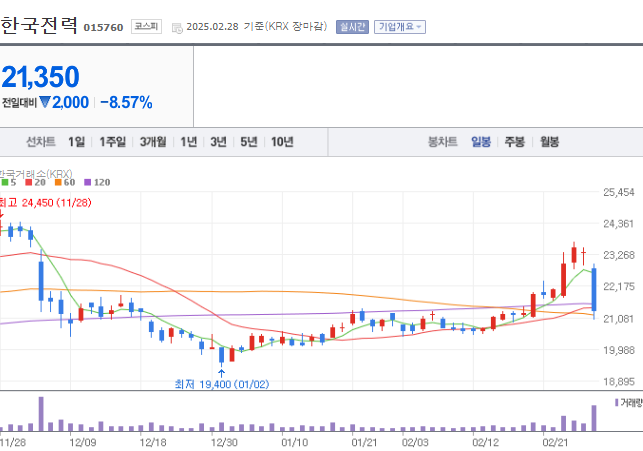
Task: Select the 10년 line chart tab
Action: (282, 142)
